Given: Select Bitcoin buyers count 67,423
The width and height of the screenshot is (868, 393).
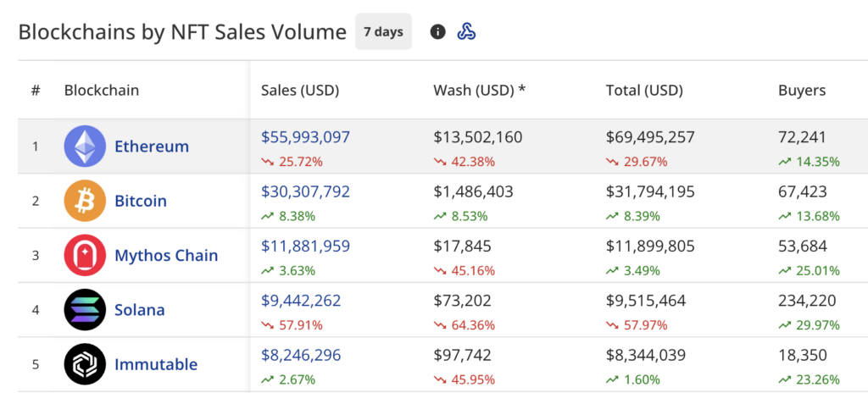Looking at the screenshot, I should pyautogui.click(x=803, y=191).
